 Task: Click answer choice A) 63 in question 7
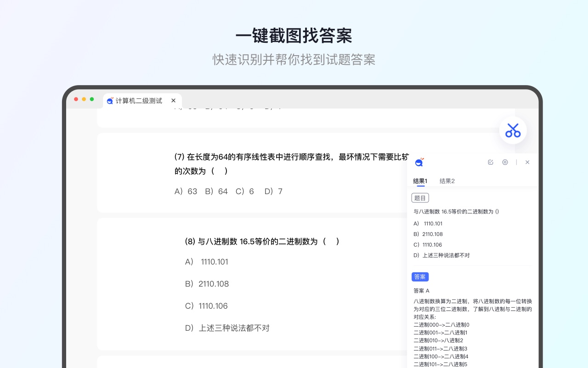pos(186,191)
